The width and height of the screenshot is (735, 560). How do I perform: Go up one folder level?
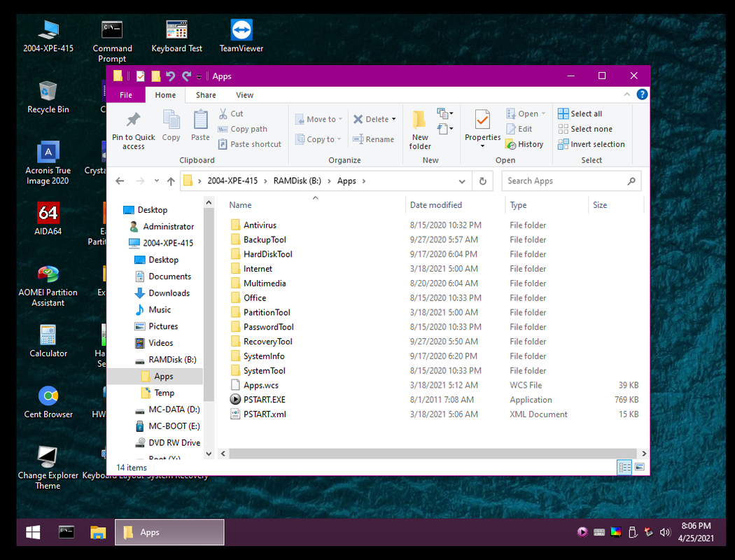(x=171, y=181)
